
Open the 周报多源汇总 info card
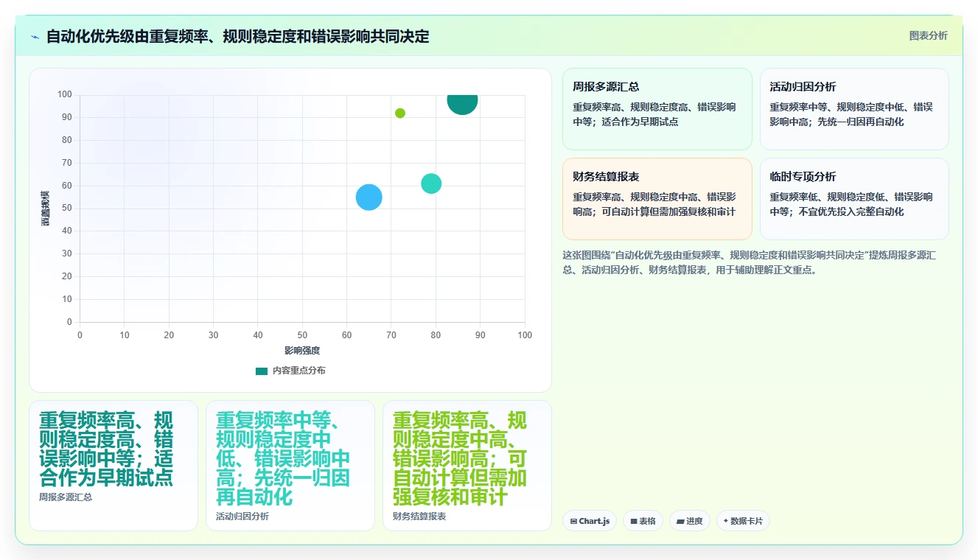point(657,109)
